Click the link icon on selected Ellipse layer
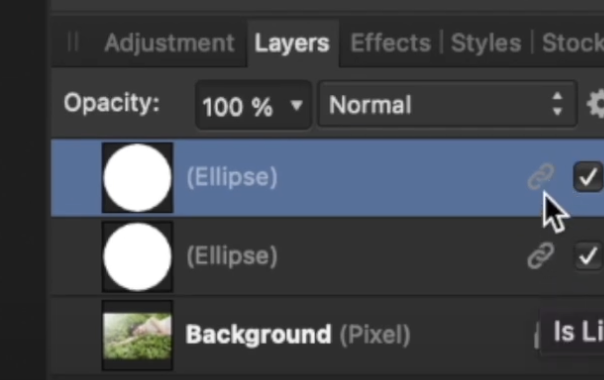 (x=541, y=177)
